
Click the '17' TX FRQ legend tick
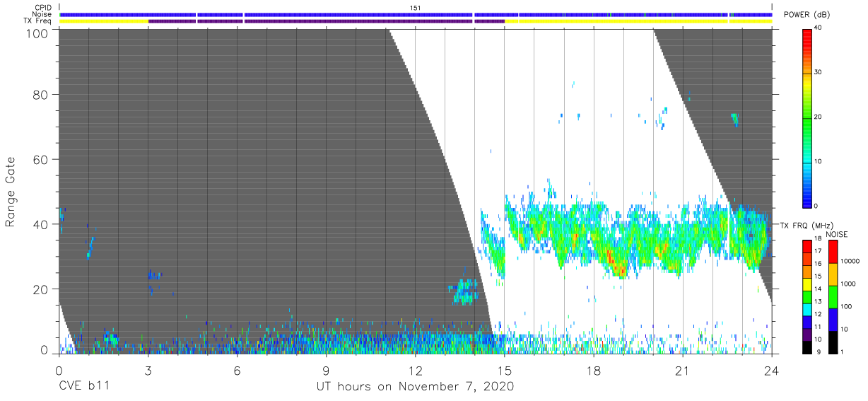pos(819,251)
